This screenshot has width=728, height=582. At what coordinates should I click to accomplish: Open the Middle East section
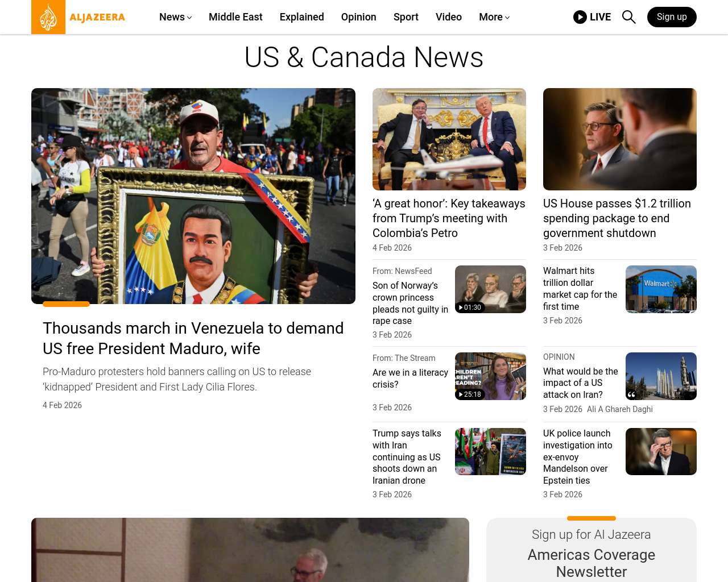click(x=235, y=17)
